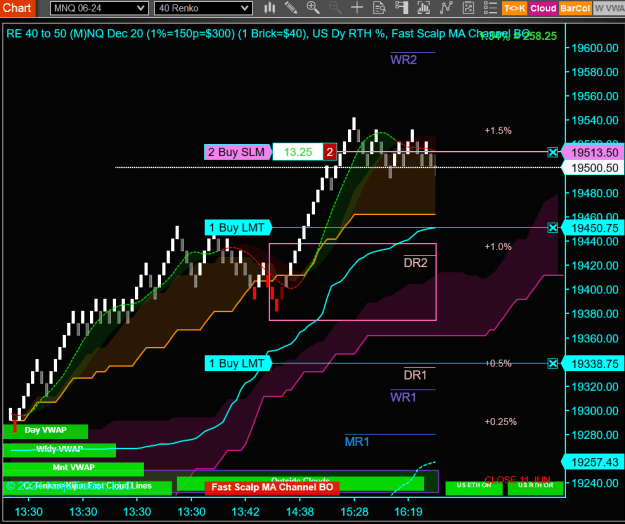Select the Chart tab
The width and height of the screenshot is (625, 524).
click(x=17, y=8)
